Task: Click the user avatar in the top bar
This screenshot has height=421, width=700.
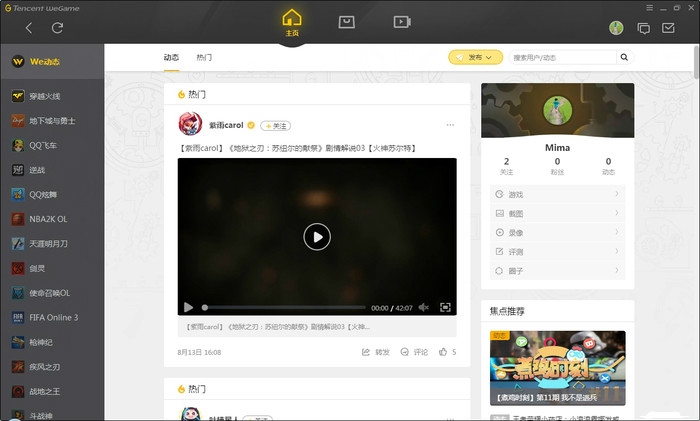Action: click(x=616, y=28)
